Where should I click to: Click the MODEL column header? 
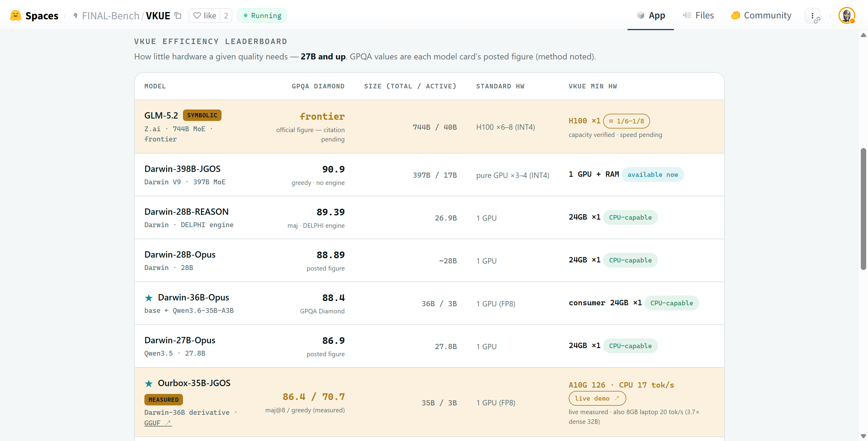coord(155,86)
